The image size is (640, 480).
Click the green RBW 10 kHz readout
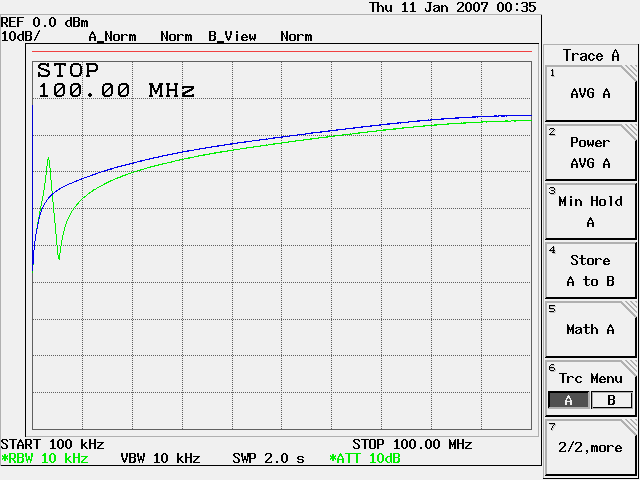(x=44, y=458)
